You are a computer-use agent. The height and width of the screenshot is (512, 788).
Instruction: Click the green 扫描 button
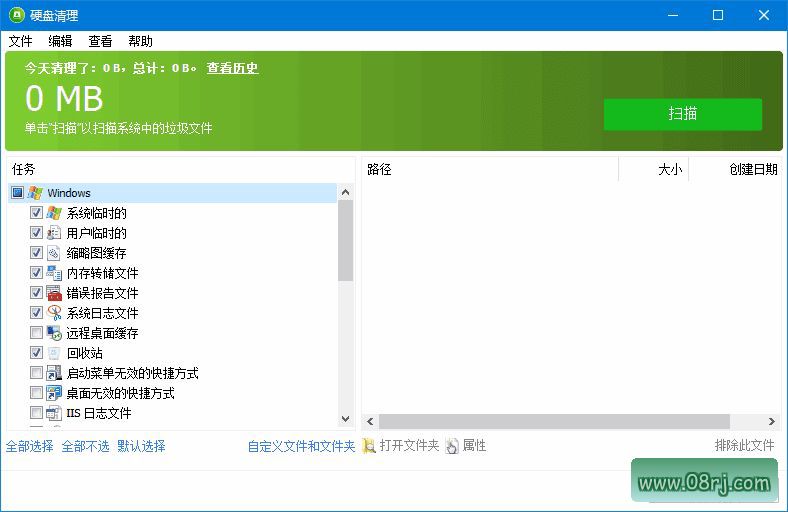[682, 114]
